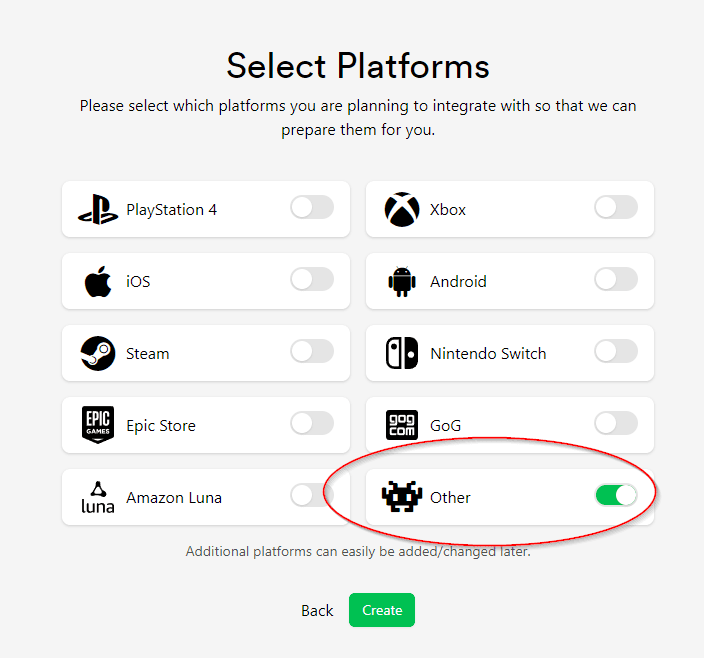704x658 pixels.
Task: Disable the Other platform toggle
Action: coord(615,495)
